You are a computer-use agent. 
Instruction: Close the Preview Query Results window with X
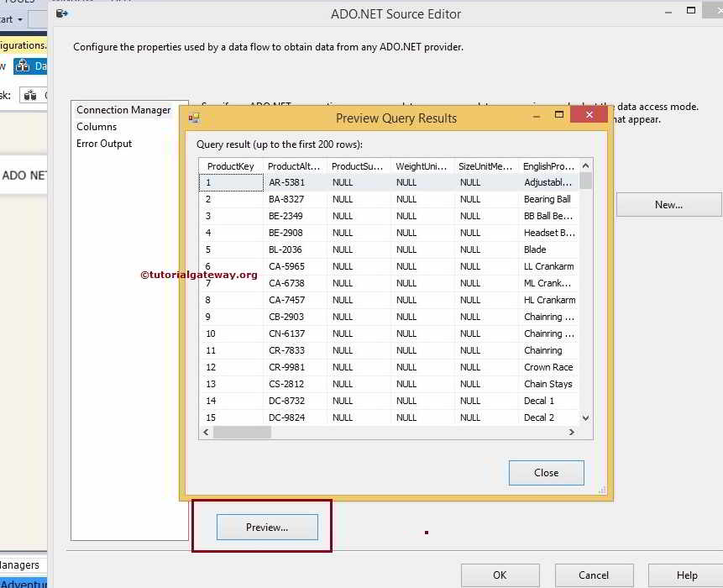point(589,114)
